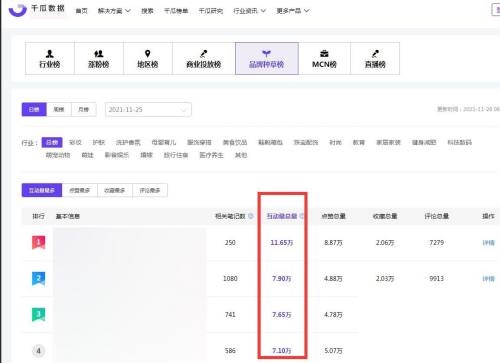
Task: Filter industry by 洗护香氛
Action: (x=128, y=142)
